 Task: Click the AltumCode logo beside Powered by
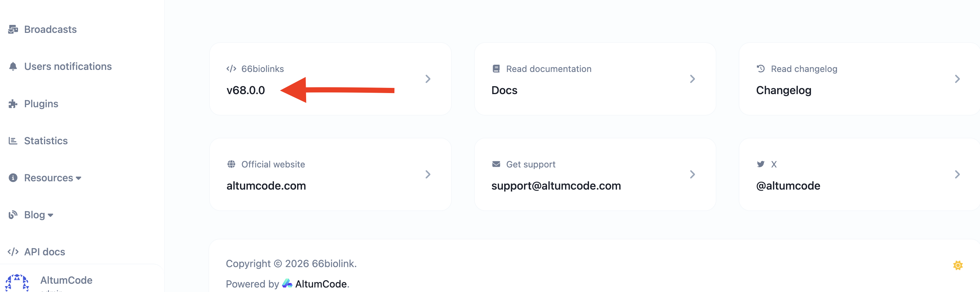coord(287,283)
